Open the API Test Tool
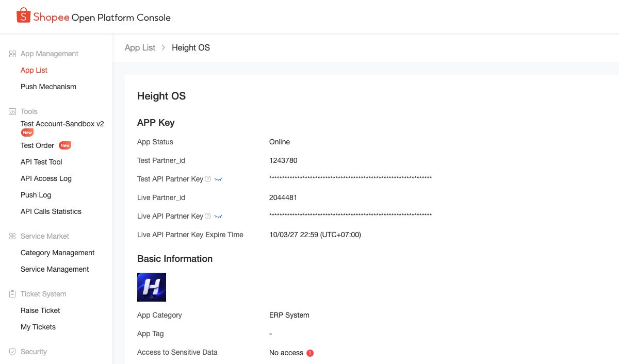619x364 pixels. pos(41,162)
